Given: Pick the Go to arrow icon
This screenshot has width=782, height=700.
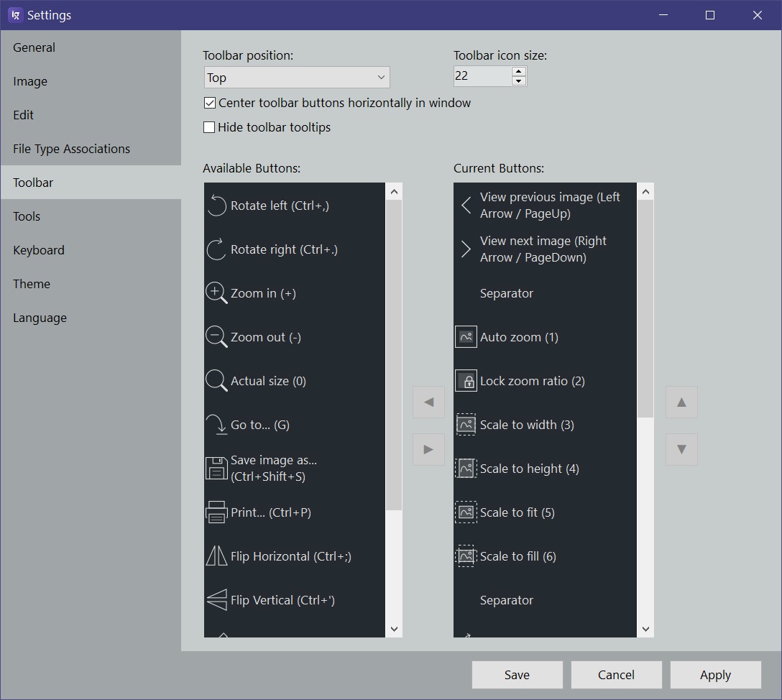Looking at the screenshot, I should (216, 425).
